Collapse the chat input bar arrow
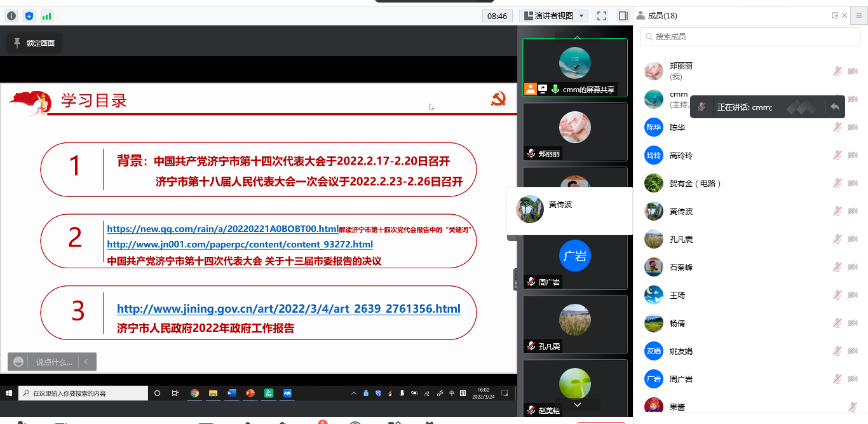The image size is (868, 424). (x=86, y=362)
